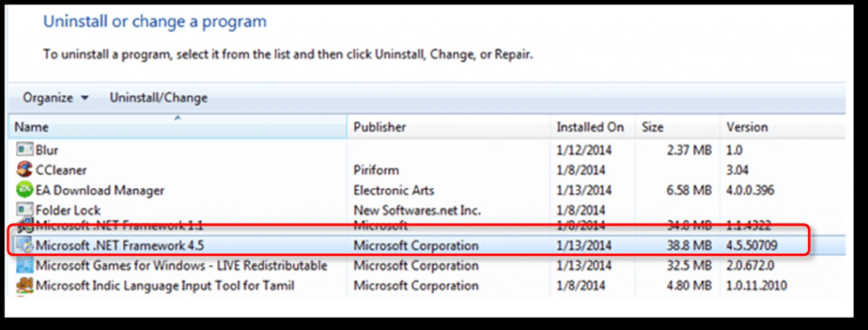Sort programs by the Installed On column
The image size is (868, 330).
(x=590, y=127)
